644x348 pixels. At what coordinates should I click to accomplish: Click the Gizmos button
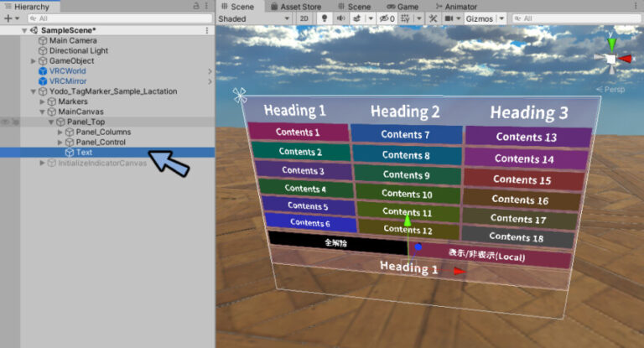coord(480,18)
